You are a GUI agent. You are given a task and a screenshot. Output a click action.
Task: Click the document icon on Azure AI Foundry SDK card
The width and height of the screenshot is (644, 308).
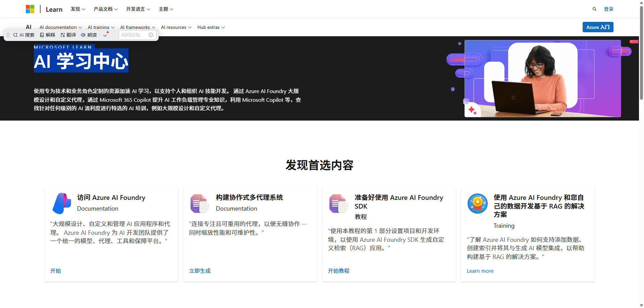pos(339,204)
